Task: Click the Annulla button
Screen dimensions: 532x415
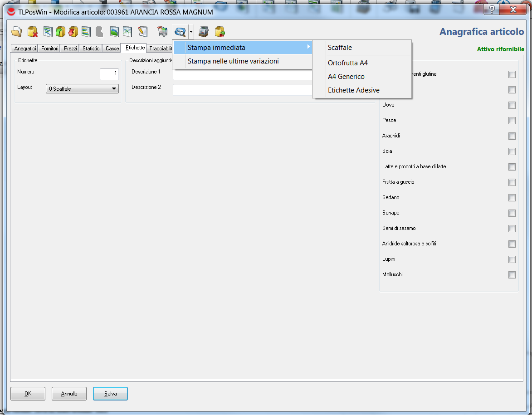Action: (x=69, y=394)
